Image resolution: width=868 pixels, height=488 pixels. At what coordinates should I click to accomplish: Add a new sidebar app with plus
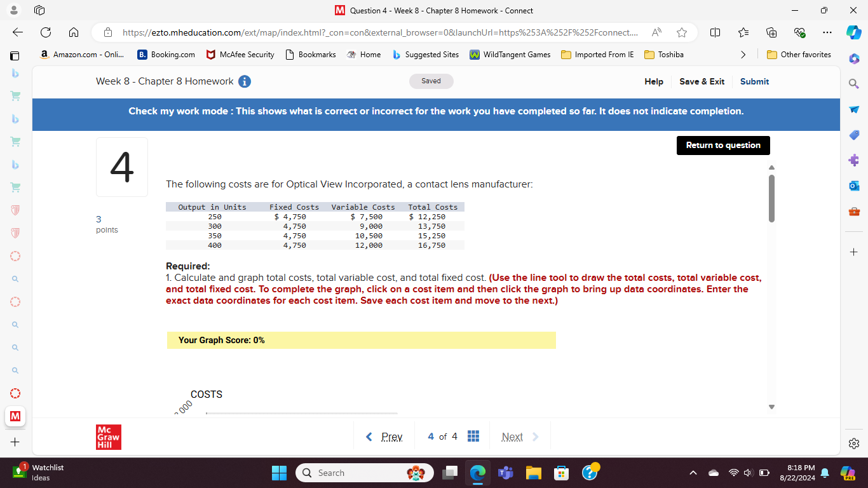click(x=854, y=252)
